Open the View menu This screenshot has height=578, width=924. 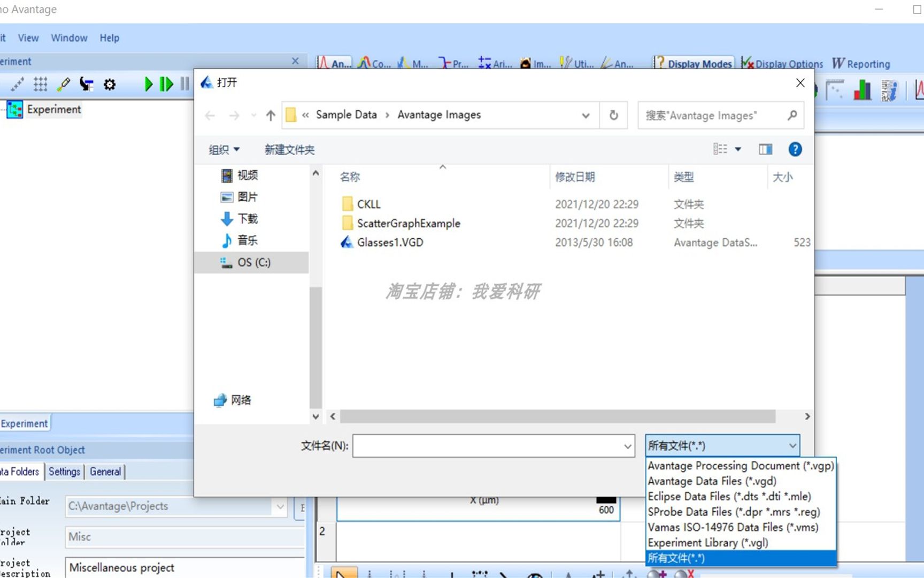pos(28,38)
